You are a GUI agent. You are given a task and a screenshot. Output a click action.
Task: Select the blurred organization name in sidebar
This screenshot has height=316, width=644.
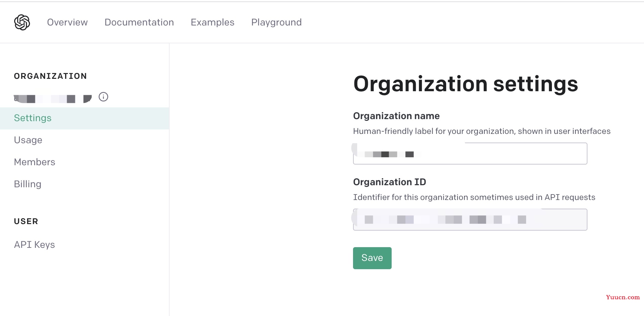(52, 99)
